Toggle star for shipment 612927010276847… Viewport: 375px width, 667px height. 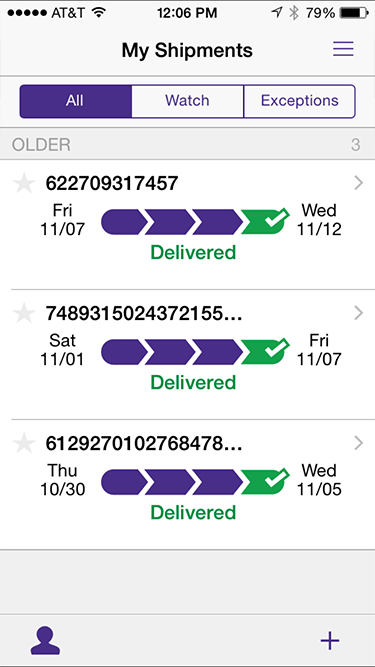pos(24,444)
